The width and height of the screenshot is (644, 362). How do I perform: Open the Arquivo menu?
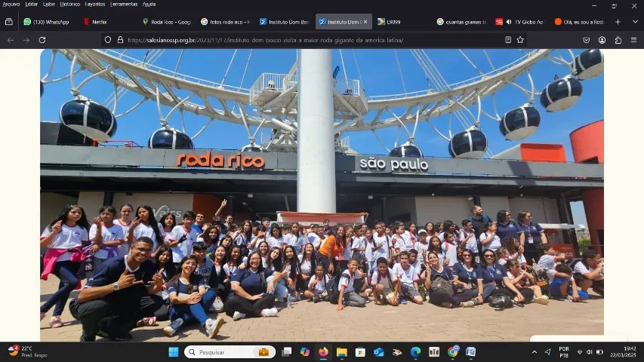pos(11,4)
